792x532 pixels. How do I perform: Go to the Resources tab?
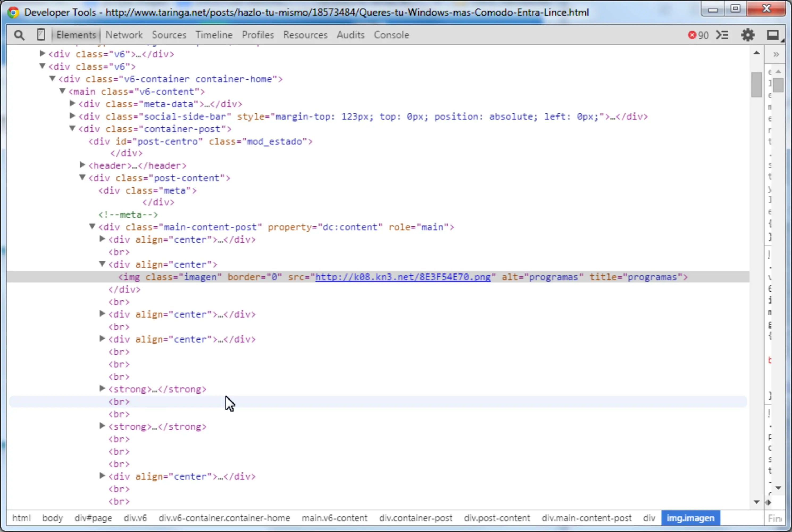[x=305, y=35]
